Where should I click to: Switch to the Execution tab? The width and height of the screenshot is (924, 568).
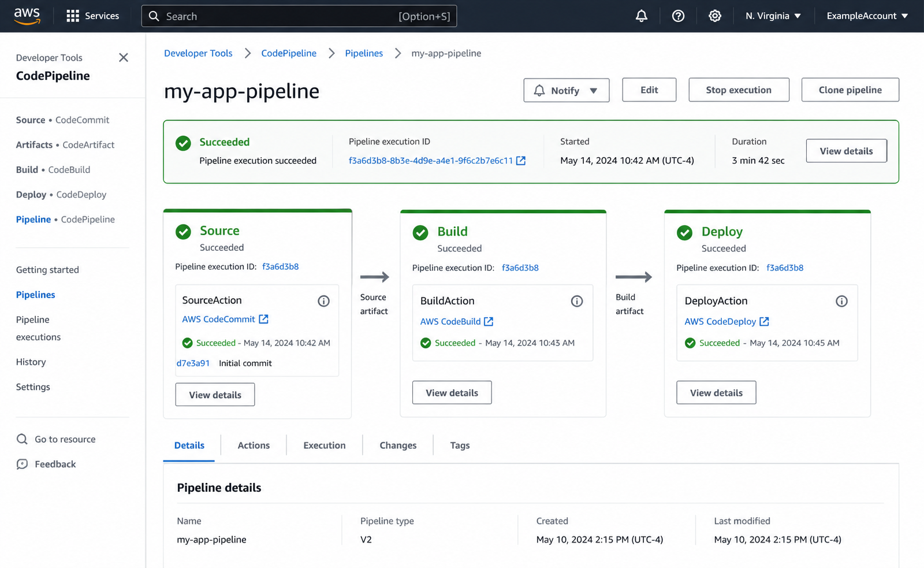[325, 446]
